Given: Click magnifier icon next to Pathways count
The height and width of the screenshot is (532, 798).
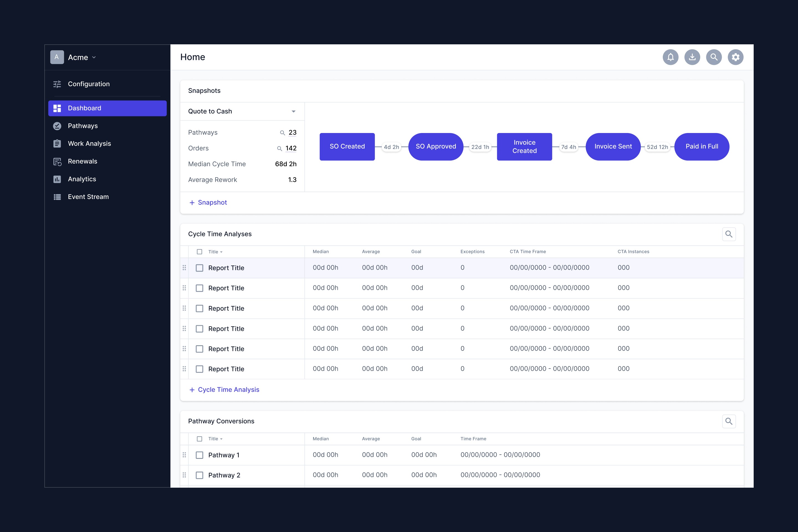Looking at the screenshot, I should 282,133.
